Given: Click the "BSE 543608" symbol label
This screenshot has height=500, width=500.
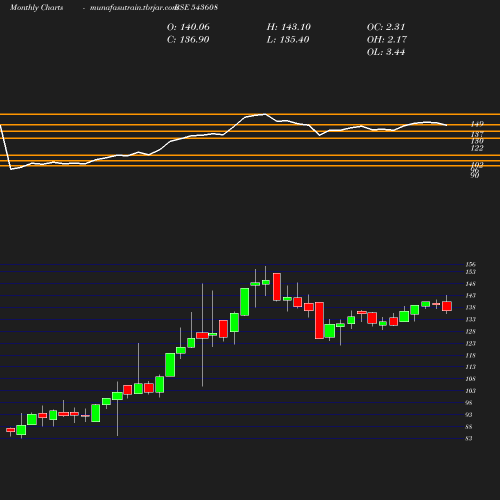Looking at the screenshot, I should point(197,8).
